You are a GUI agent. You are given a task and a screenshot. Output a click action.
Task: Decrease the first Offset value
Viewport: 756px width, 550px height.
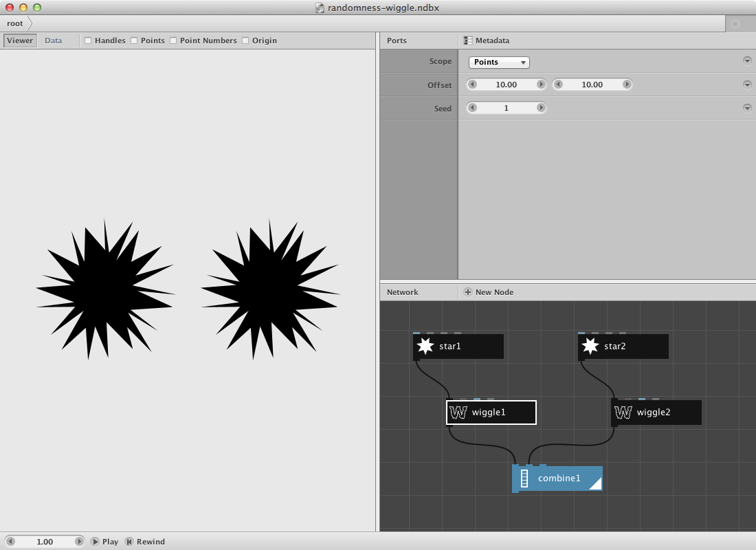coord(473,85)
